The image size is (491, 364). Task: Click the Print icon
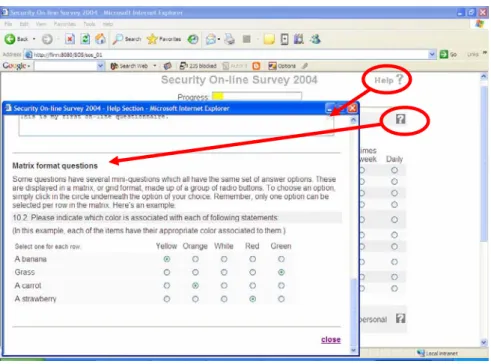pyautogui.click(x=229, y=39)
